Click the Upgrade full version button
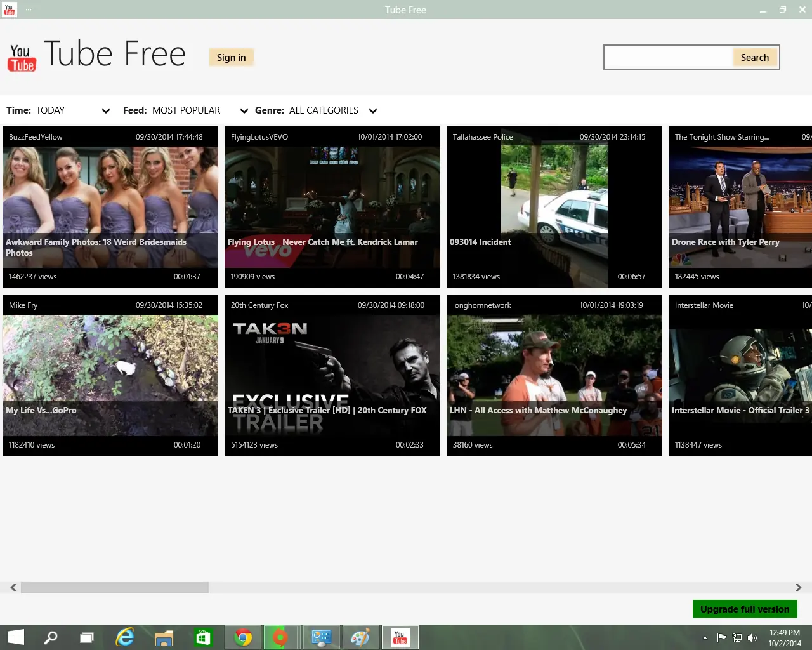Screen dimensions: 812x650 (x=745, y=609)
